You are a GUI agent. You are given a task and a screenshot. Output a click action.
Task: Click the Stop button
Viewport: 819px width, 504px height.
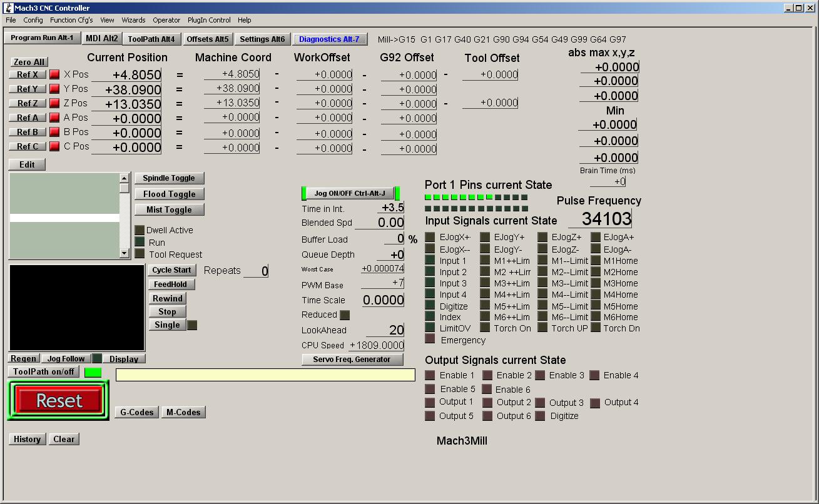tap(167, 312)
